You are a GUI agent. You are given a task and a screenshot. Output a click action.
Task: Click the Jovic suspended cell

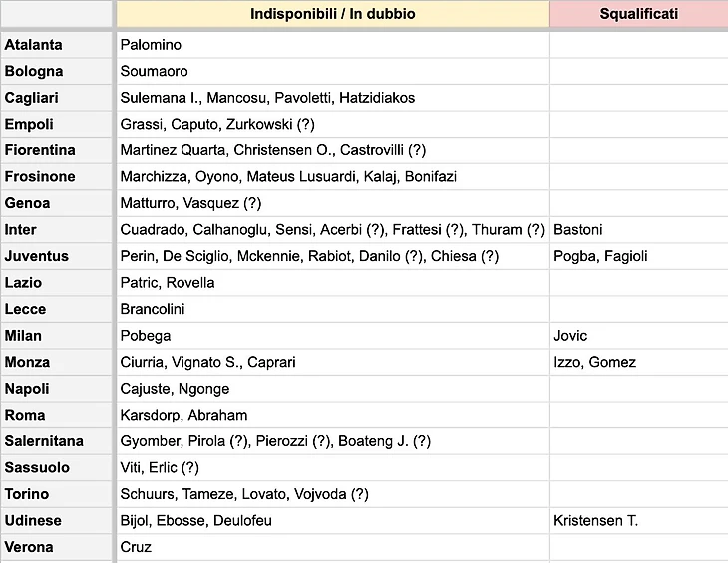639,335
